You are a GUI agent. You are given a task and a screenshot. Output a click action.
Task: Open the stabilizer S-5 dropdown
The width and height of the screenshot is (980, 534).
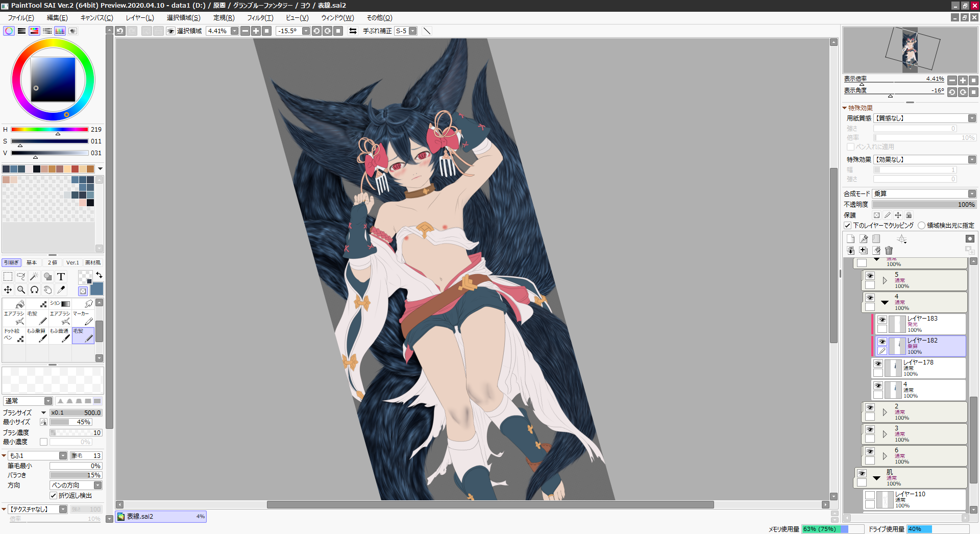click(x=413, y=31)
